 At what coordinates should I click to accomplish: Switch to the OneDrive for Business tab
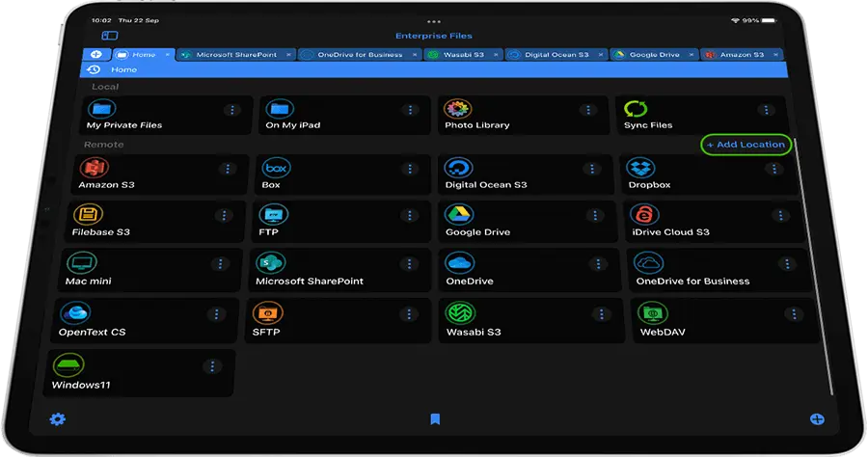pyautogui.click(x=360, y=55)
